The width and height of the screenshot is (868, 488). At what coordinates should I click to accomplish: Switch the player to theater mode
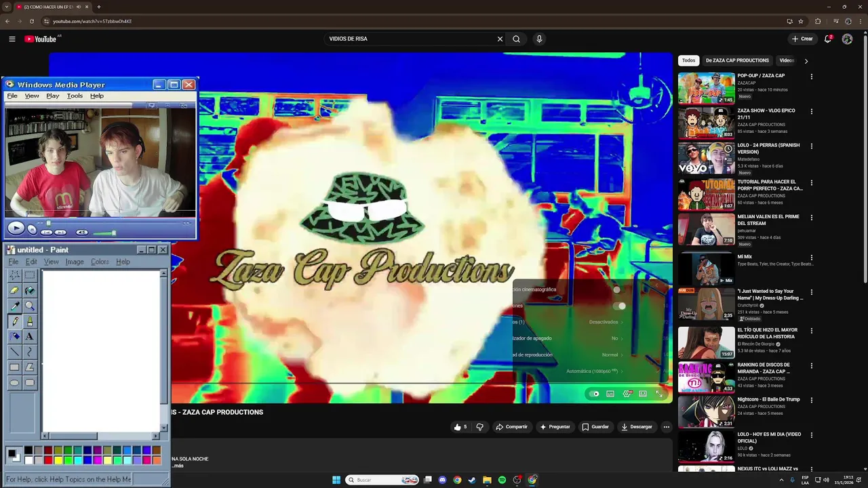pyautogui.click(x=643, y=394)
